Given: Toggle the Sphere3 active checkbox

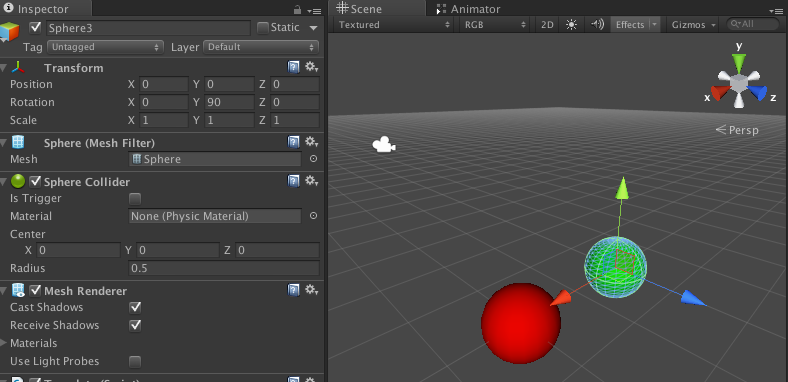Looking at the screenshot, I should coord(35,28).
